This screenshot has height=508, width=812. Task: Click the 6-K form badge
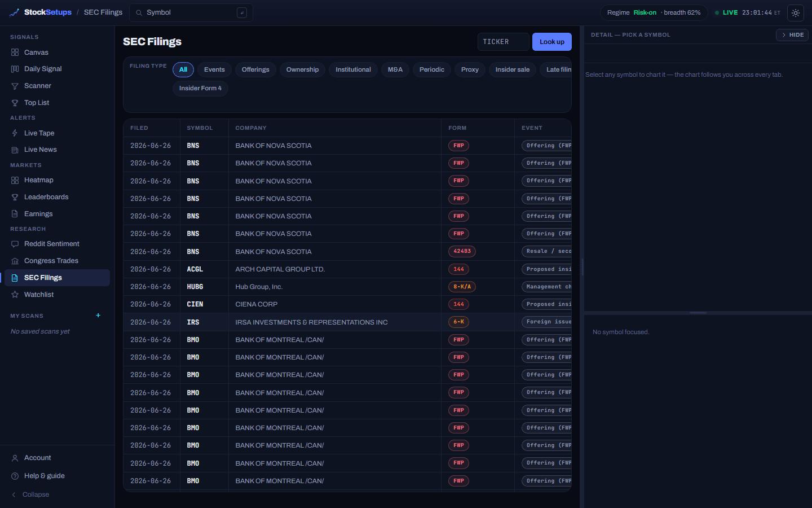pyautogui.click(x=459, y=322)
